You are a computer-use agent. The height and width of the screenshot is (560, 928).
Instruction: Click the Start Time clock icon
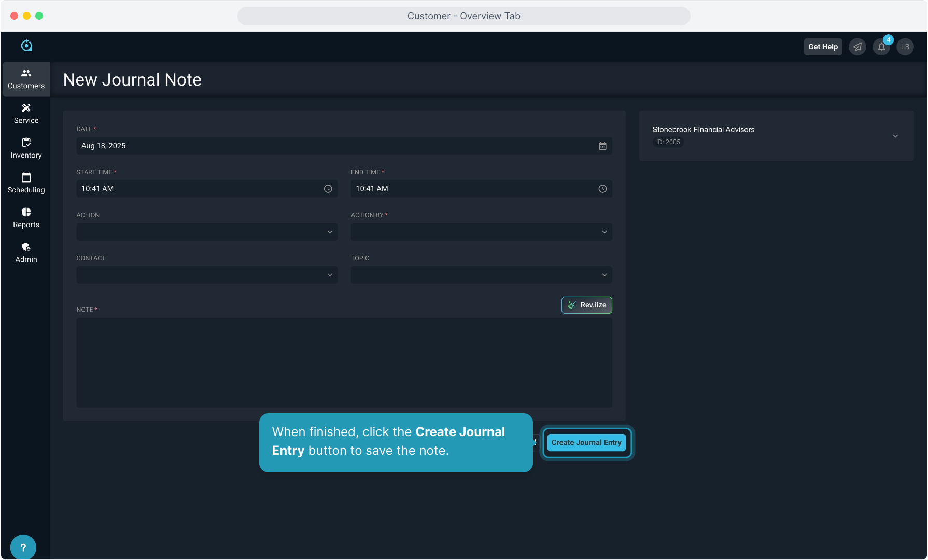click(328, 189)
